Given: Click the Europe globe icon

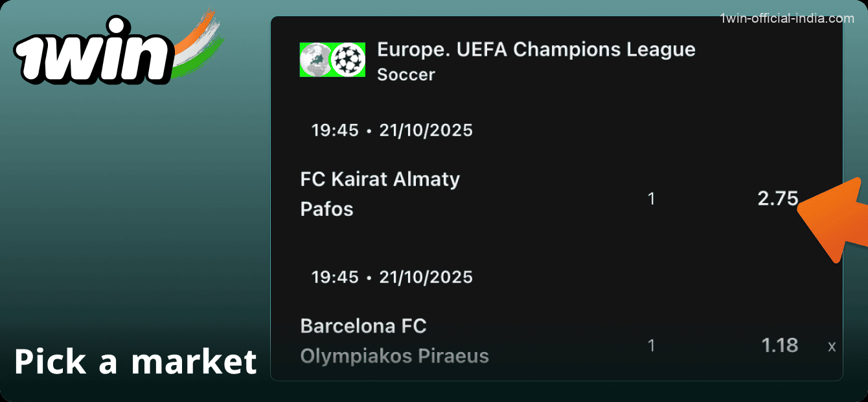Looking at the screenshot, I should [314, 60].
